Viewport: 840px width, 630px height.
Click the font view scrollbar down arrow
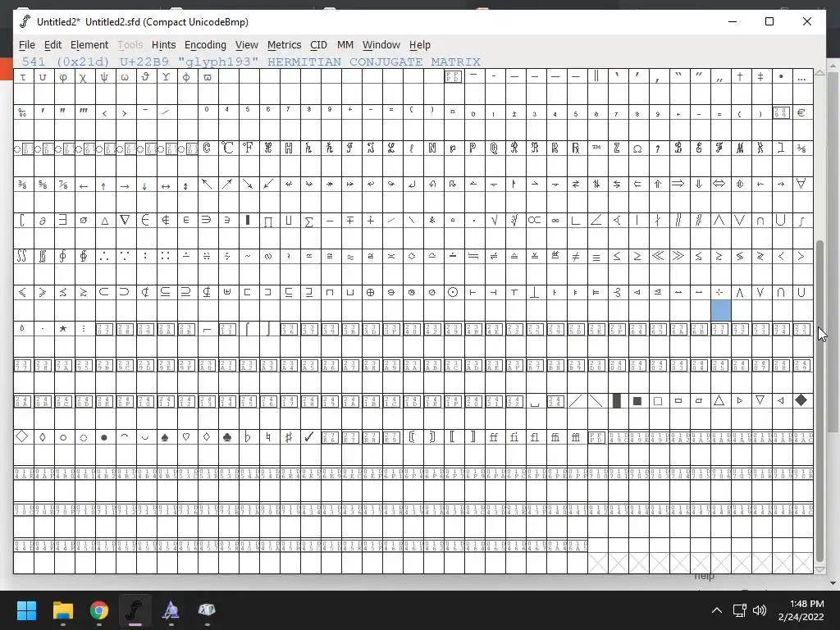pos(819,570)
